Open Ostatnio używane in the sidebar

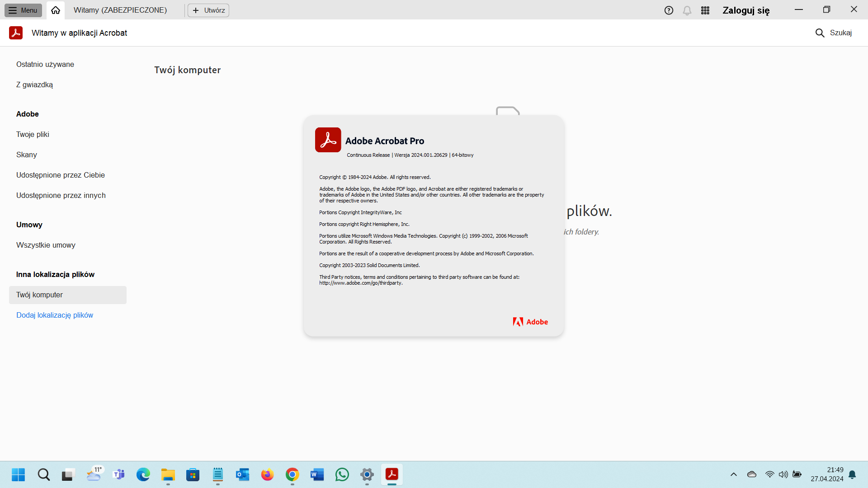45,64
